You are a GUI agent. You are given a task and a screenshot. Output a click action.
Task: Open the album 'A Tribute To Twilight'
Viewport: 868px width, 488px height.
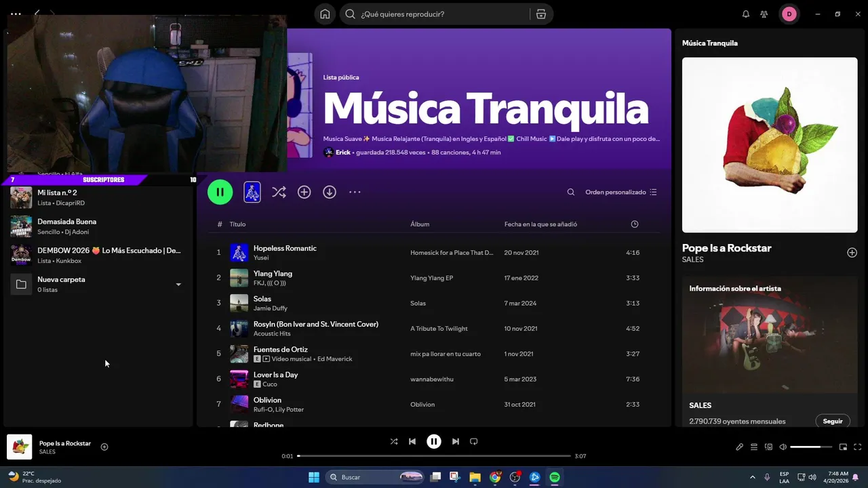point(439,329)
